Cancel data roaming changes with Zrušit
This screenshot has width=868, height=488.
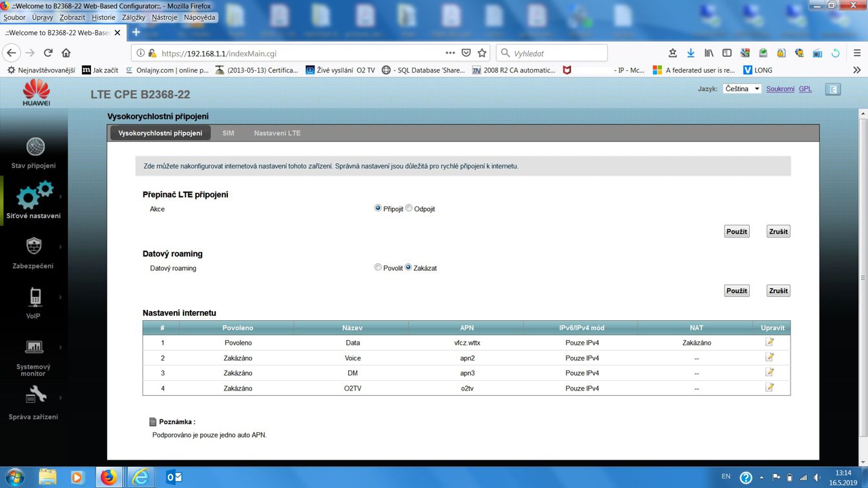tap(778, 290)
